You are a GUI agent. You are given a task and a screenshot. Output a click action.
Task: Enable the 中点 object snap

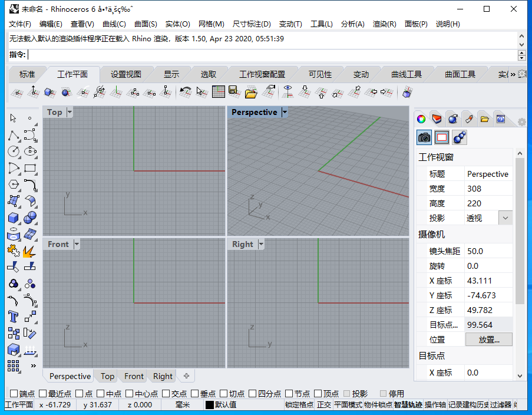[100, 394]
